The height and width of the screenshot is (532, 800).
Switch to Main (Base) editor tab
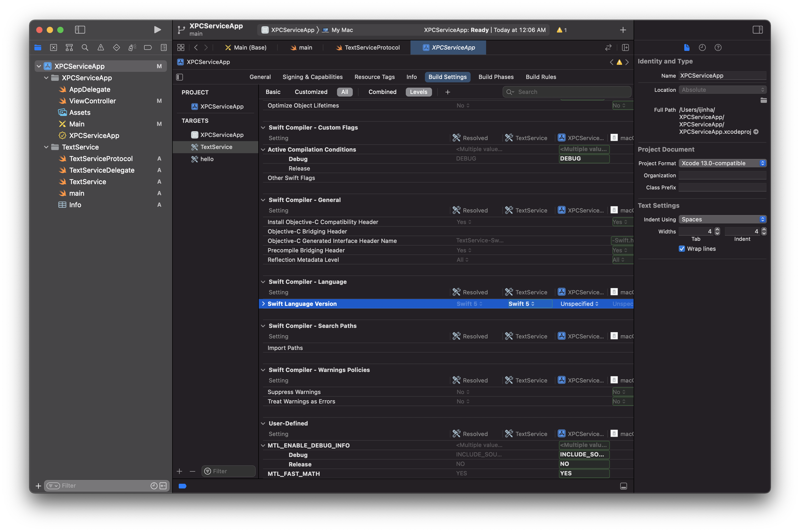click(246, 47)
